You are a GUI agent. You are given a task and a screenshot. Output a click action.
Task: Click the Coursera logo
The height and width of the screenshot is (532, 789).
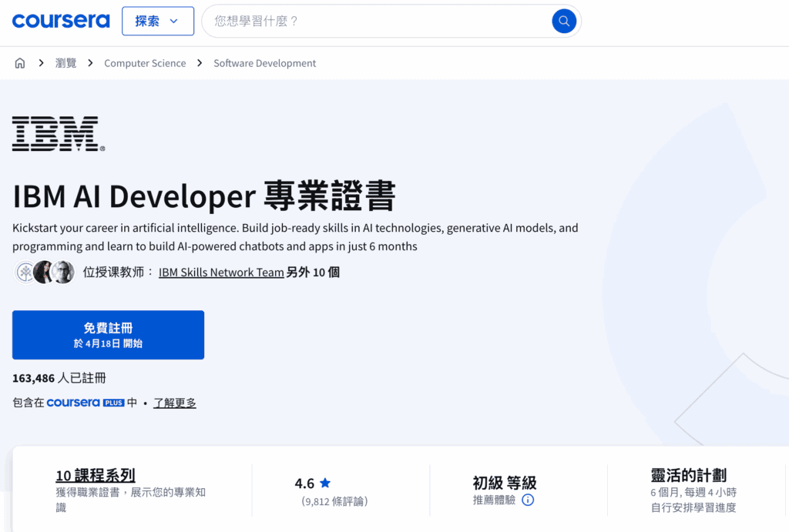61,21
